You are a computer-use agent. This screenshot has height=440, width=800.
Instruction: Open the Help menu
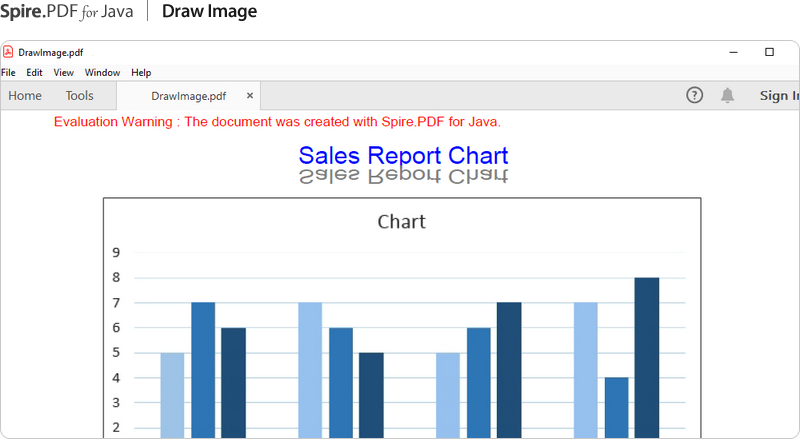[x=141, y=73]
